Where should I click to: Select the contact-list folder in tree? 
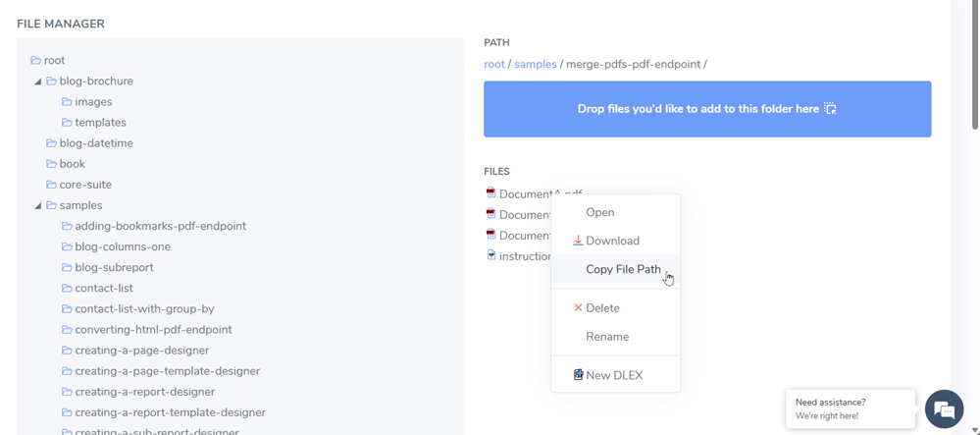104,289
